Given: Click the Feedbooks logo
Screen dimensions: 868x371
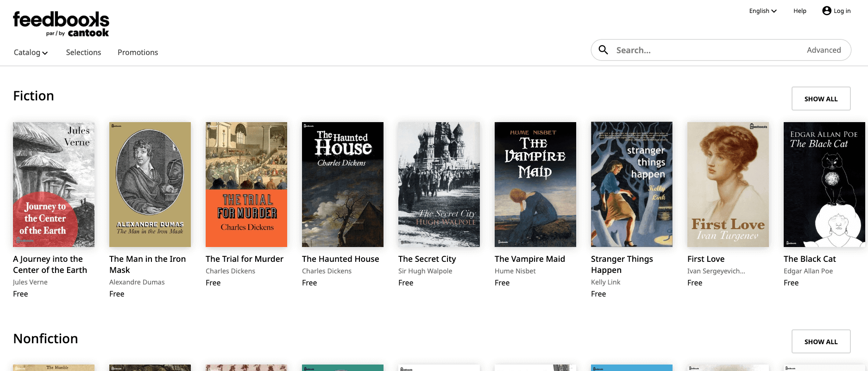Looking at the screenshot, I should (x=61, y=24).
